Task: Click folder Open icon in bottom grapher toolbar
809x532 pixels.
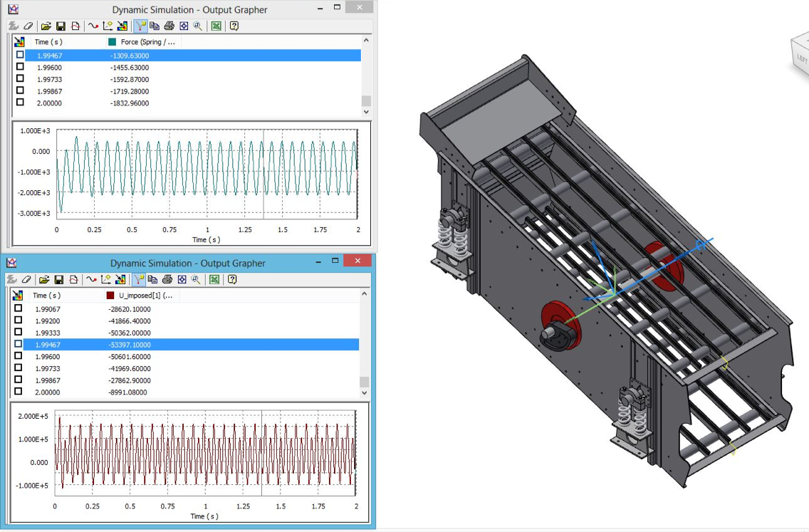Action: 44,280
